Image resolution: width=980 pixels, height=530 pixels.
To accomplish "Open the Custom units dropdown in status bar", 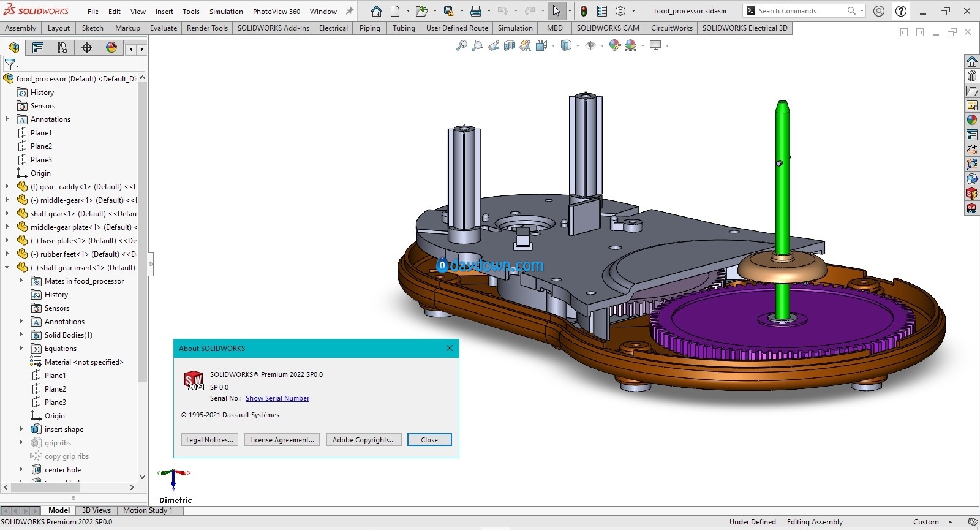I will pyautogui.click(x=951, y=522).
